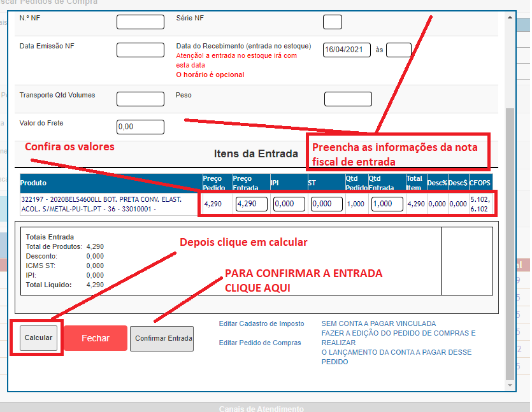Open Editar Cadastro de Imposto link
This screenshot has width=532, height=412.
(x=262, y=323)
